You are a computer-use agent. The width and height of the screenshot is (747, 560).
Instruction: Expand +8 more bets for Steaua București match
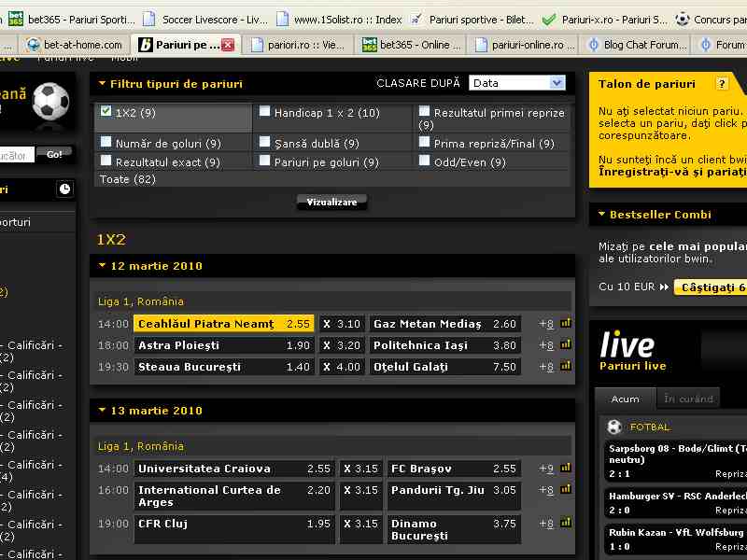point(546,367)
